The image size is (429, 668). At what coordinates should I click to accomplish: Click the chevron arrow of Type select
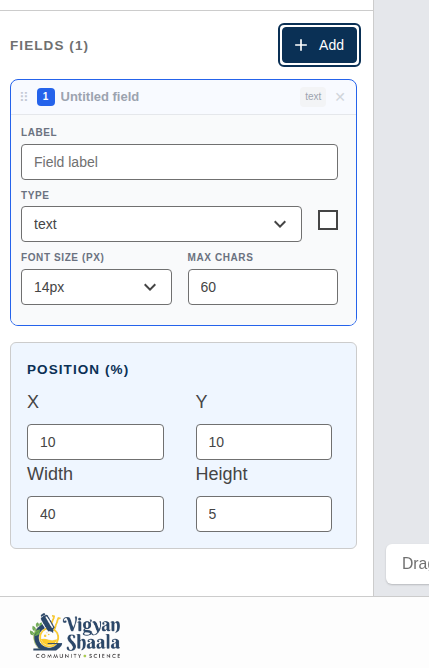[280, 224]
